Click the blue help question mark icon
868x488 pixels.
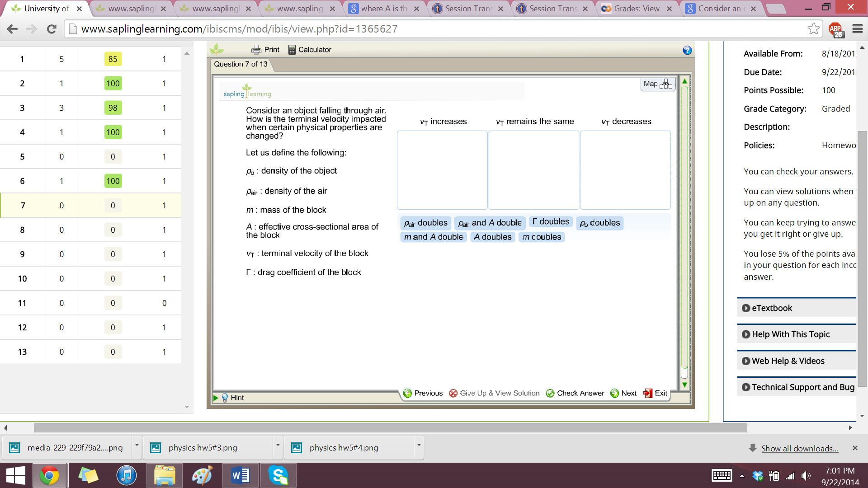pos(687,51)
